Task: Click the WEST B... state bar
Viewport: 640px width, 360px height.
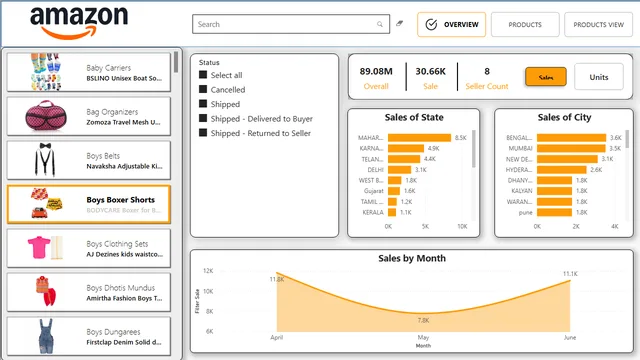Action: [395, 180]
